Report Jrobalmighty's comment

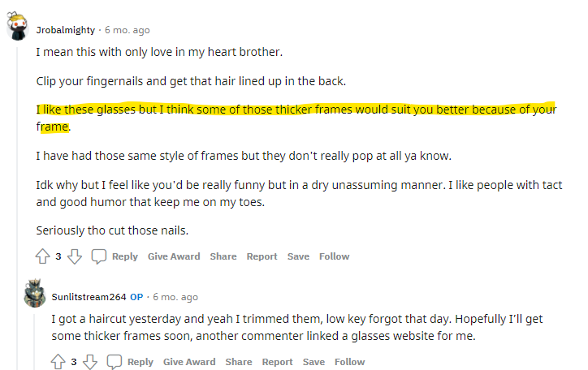pyautogui.click(x=262, y=256)
